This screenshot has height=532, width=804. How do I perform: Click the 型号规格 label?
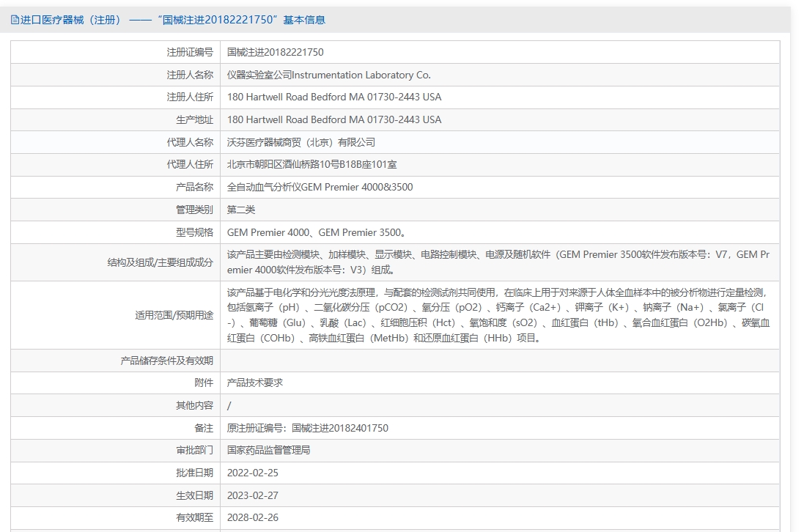[194, 232]
